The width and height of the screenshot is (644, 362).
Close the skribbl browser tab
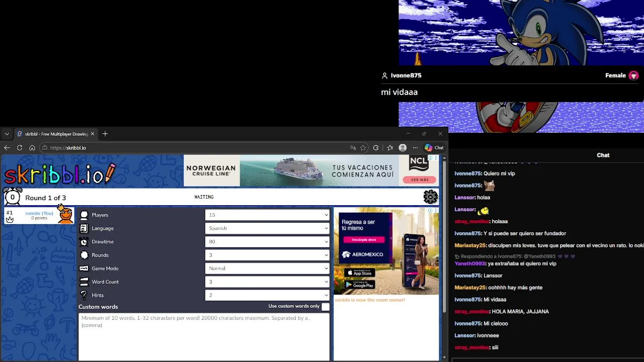93,134
